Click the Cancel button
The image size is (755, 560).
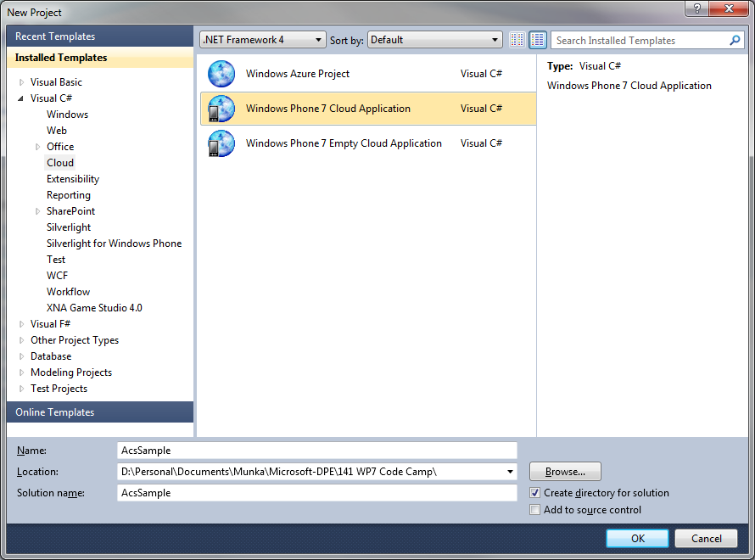pos(707,538)
